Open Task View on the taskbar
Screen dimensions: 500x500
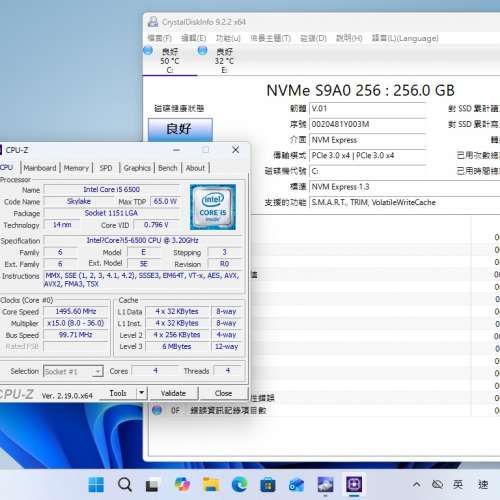(152, 485)
